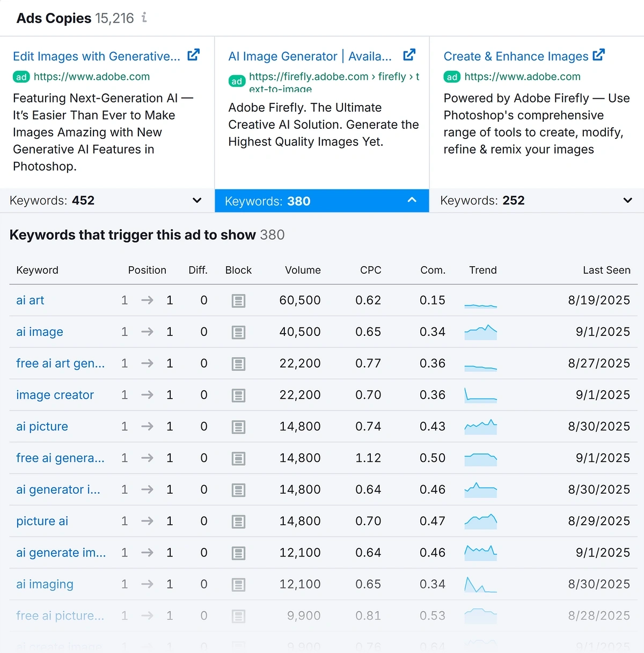The image size is (644, 653).
Task: Open the 'ai imaging' keyword
Action: point(45,584)
